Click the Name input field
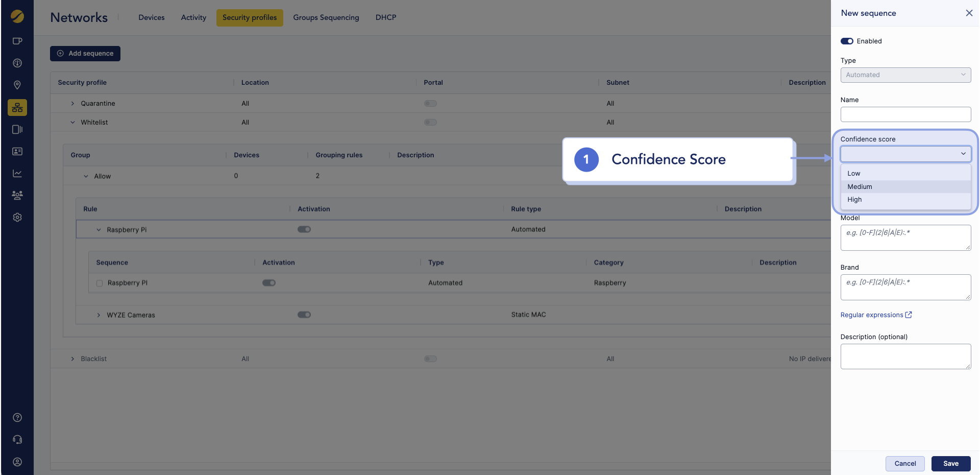The image size is (980, 475). coord(905,114)
